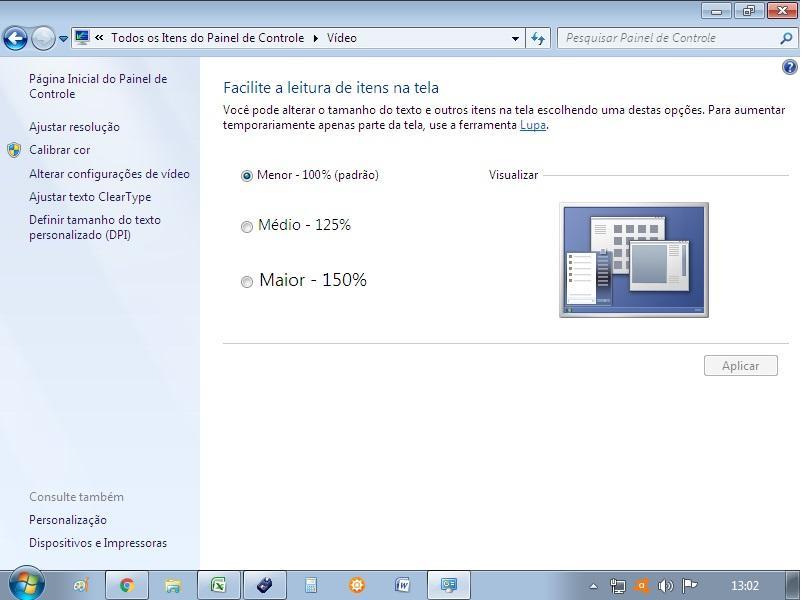The width and height of the screenshot is (804, 600).
Task: Click the Aplicar button
Action: pyautogui.click(x=740, y=366)
